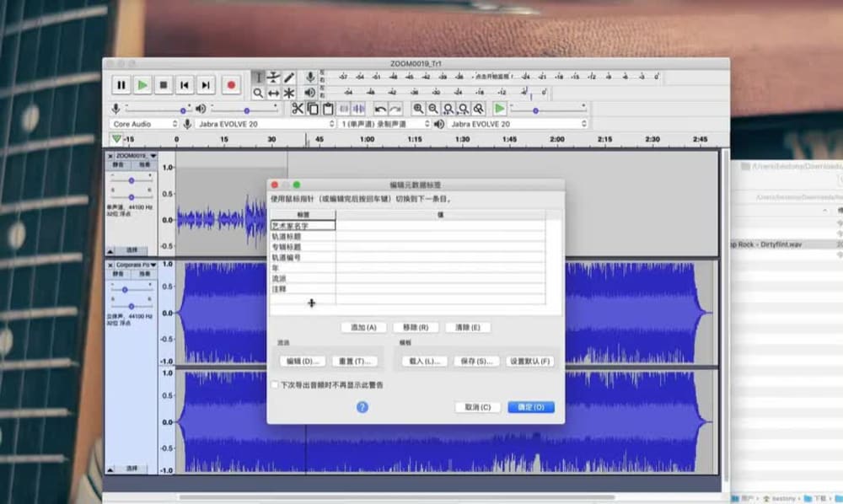Solo the ZOOM0019 track
The height and width of the screenshot is (504, 843).
tap(145, 165)
